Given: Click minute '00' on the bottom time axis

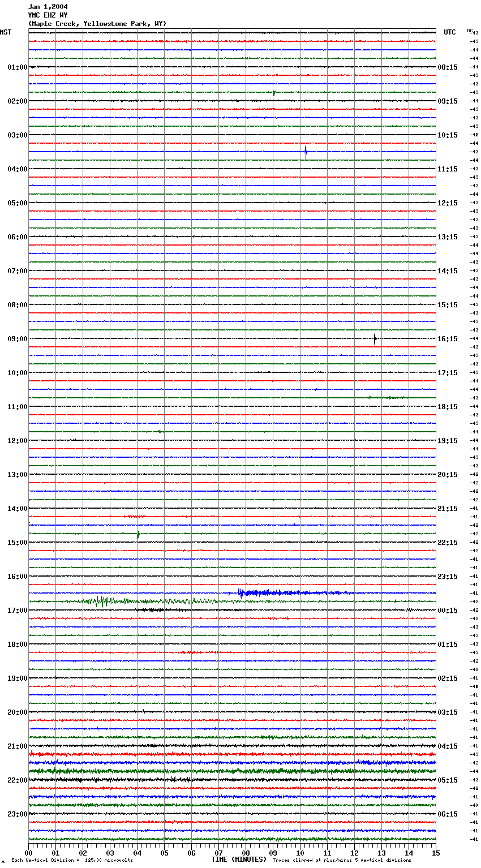Looking at the screenshot, I should tap(28, 853).
